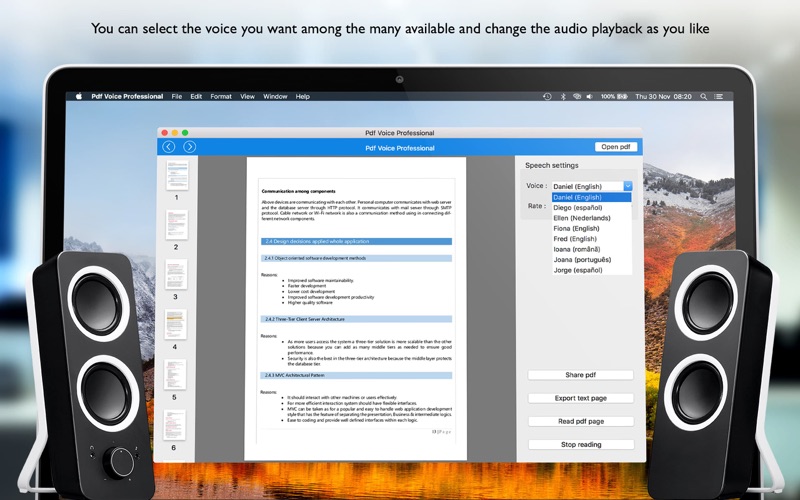Click the volume speaker icon in menu bar
The image size is (800, 500).
(x=591, y=97)
